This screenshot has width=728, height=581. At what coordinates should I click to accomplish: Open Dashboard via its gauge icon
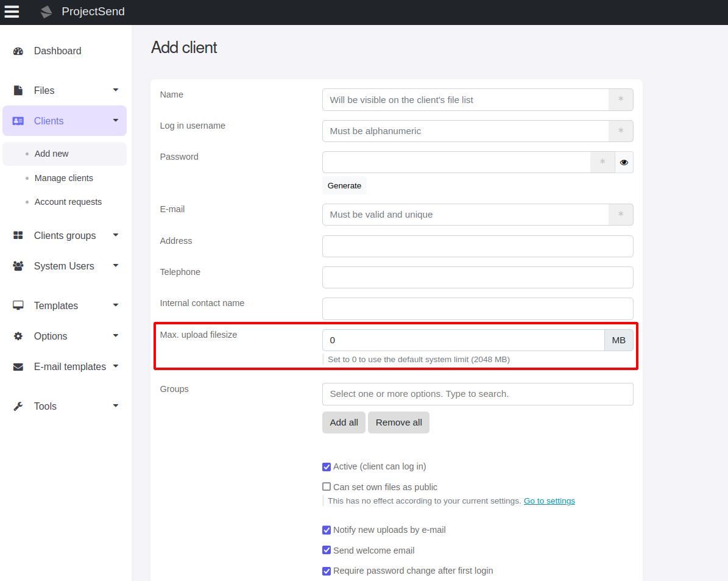(x=18, y=51)
